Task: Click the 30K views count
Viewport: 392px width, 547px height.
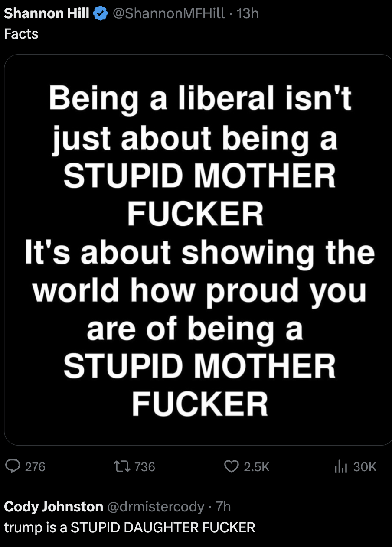Action: point(365,467)
